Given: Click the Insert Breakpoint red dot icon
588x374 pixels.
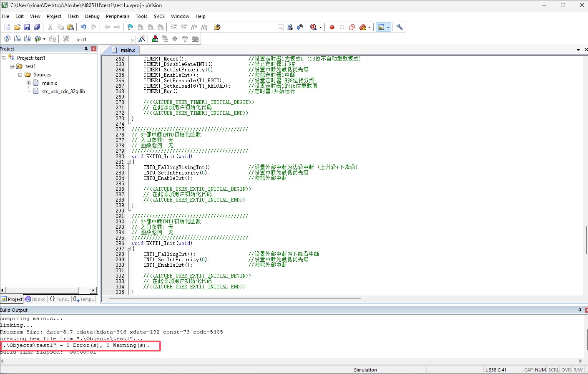Looking at the screenshot, I should click(x=332, y=27).
